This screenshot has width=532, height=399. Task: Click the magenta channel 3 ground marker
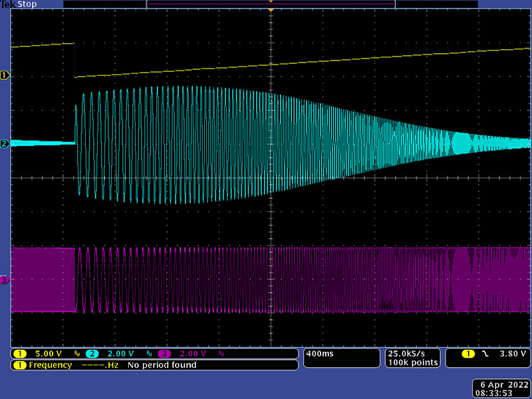(x=5, y=281)
